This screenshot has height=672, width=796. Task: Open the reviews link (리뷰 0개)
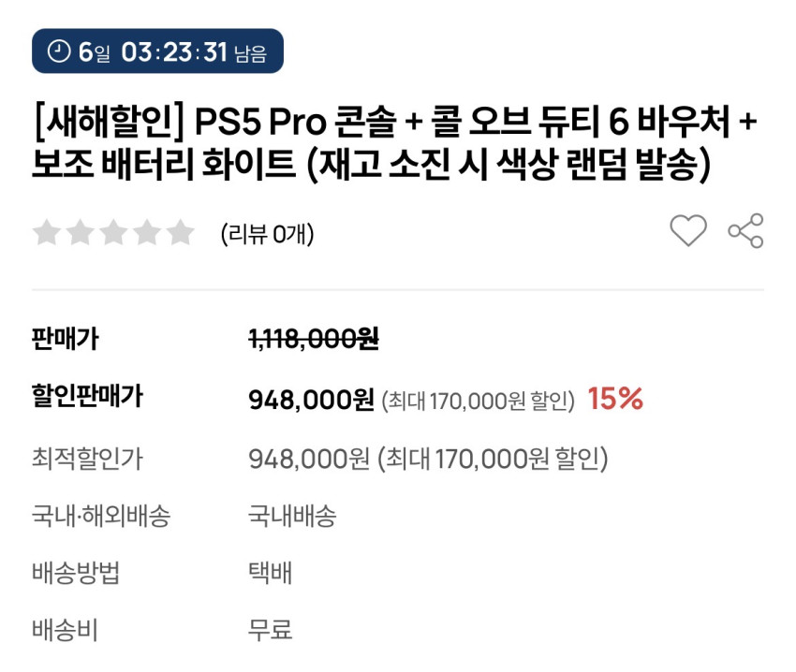pyautogui.click(x=267, y=233)
